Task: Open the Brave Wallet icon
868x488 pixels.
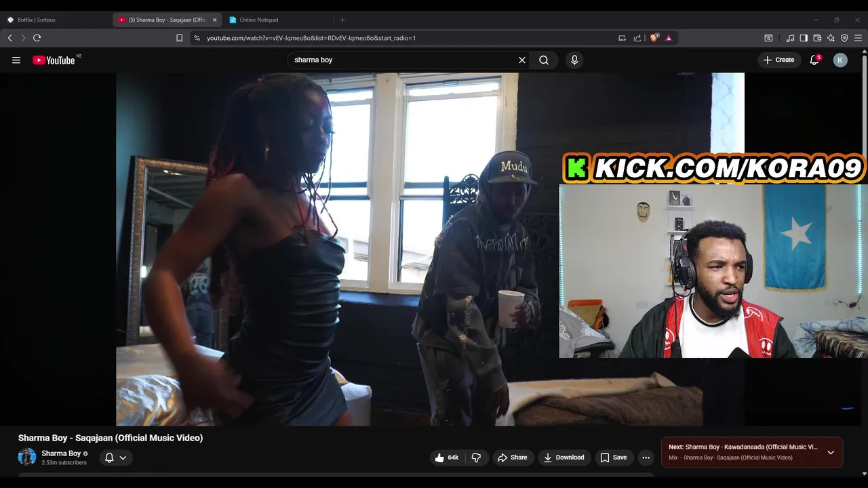Action: (x=817, y=38)
